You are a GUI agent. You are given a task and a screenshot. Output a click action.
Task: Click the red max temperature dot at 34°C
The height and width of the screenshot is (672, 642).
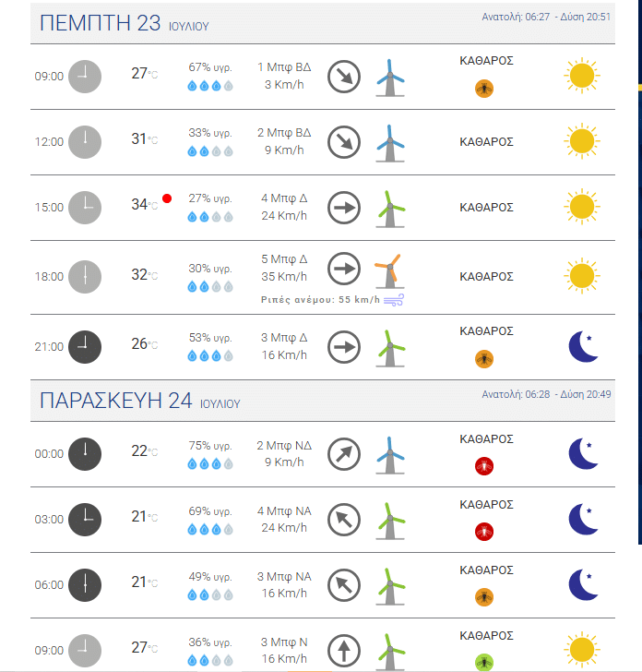pyautogui.click(x=167, y=198)
